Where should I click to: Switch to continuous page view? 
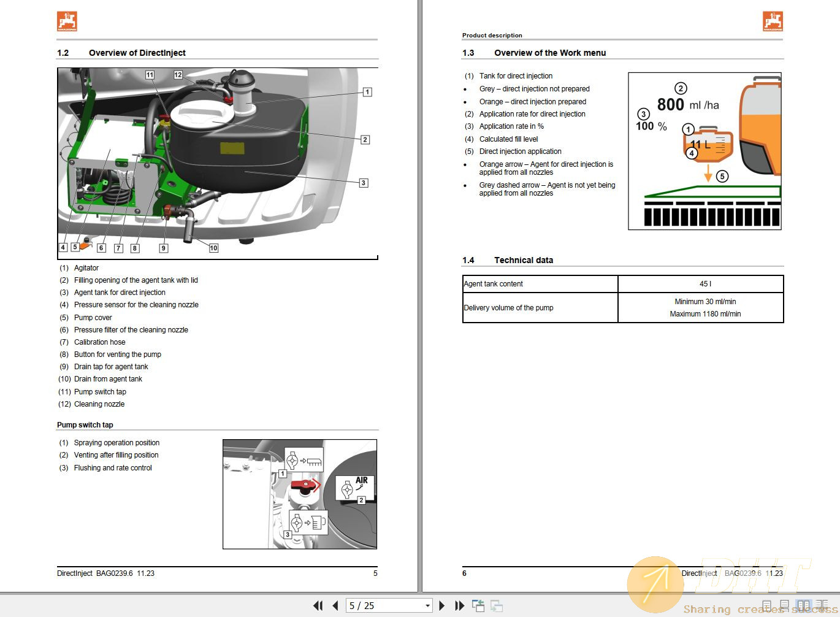point(785,606)
